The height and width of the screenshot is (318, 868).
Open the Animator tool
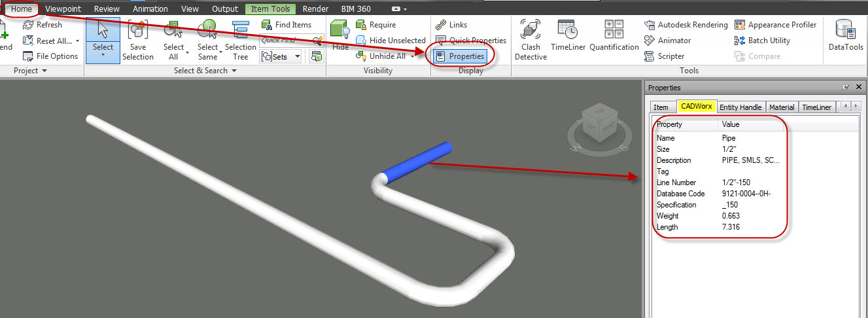pyautogui.click(x=667, y=41)
